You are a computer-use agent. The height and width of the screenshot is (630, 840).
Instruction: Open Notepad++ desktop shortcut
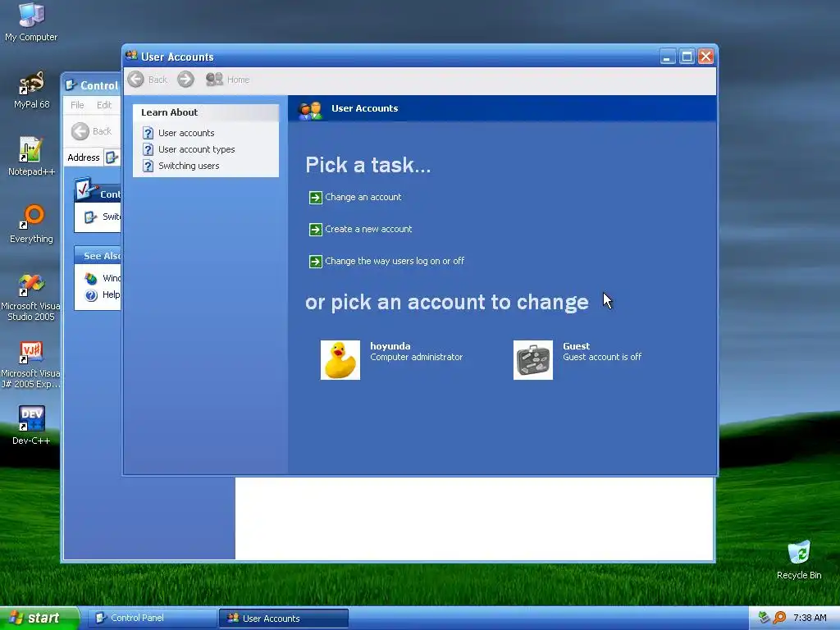(31, 157)
